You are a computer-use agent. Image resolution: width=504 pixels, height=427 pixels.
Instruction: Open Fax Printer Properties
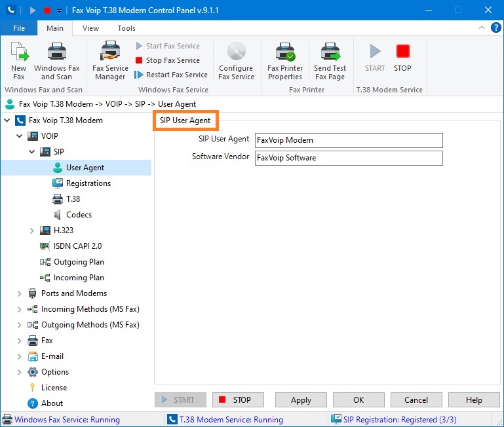coord(285,61)
